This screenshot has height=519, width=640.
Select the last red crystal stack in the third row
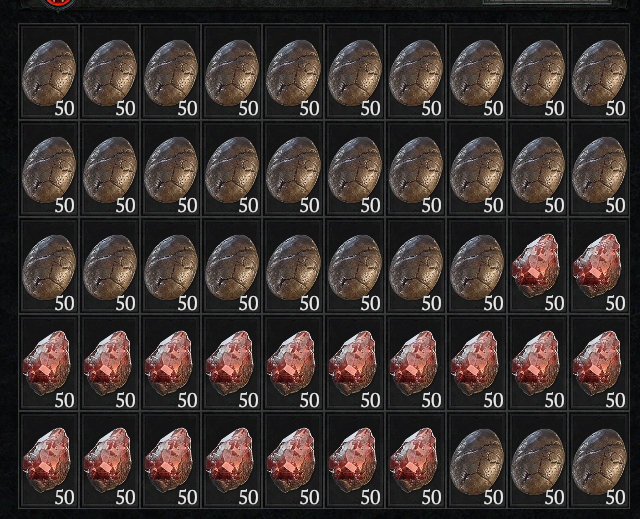point(599,266)
